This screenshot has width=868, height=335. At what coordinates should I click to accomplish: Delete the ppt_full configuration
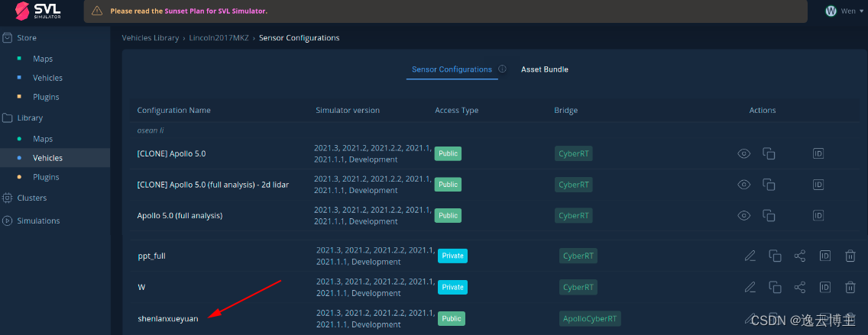pos(850,256)
